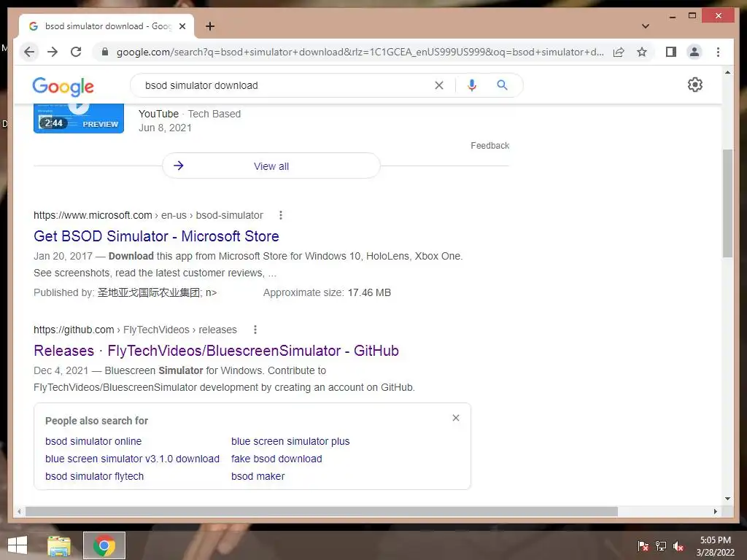Screen dimensions: 747x560
Task: Clear the search box with the X
Action: point(438,85)
